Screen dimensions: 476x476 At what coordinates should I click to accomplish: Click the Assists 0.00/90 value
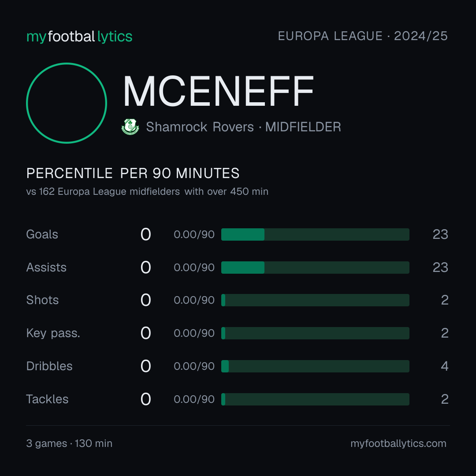[194, 268]
